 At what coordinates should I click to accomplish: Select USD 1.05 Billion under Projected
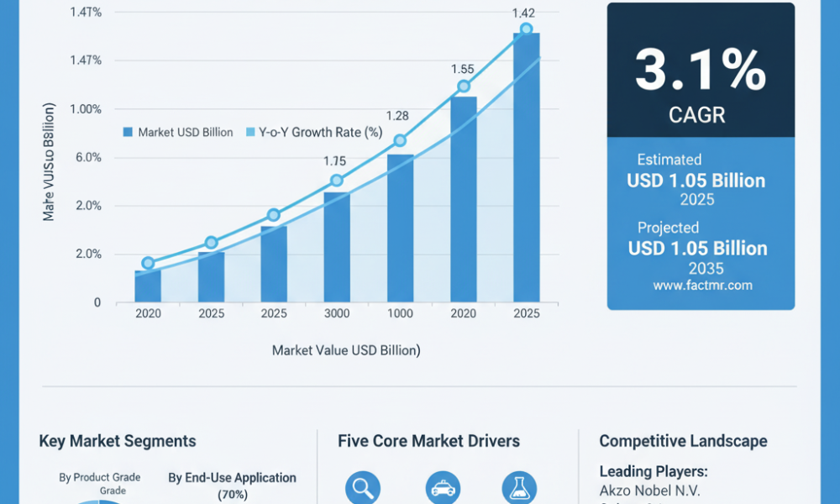(x=697, y=249)
